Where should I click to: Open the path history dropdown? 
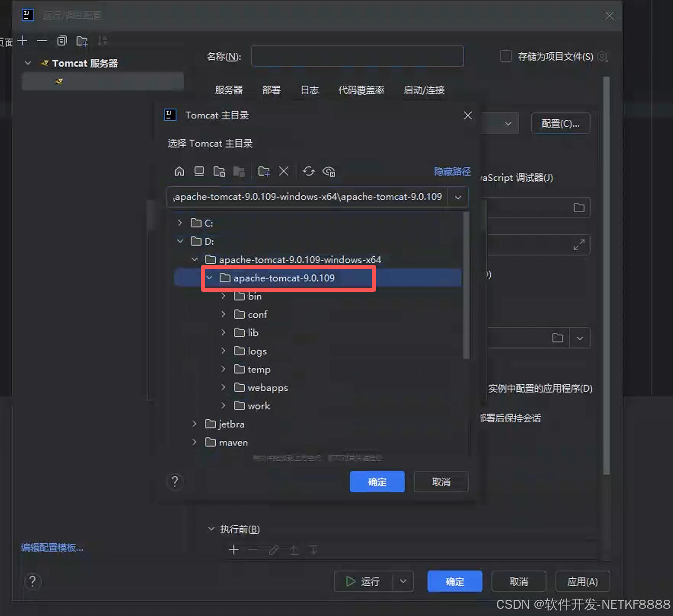[458, 197]
